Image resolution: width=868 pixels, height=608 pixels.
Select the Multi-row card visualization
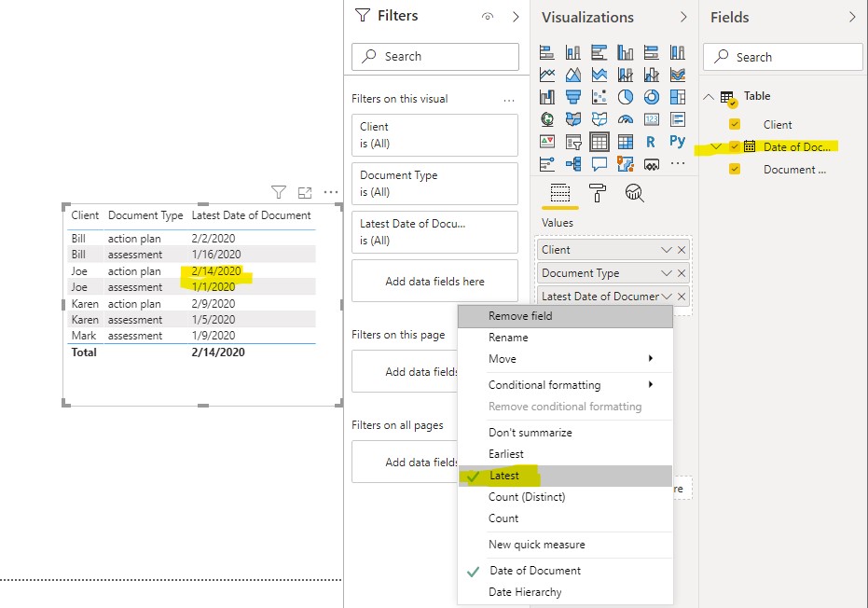(x=677, y=119)
